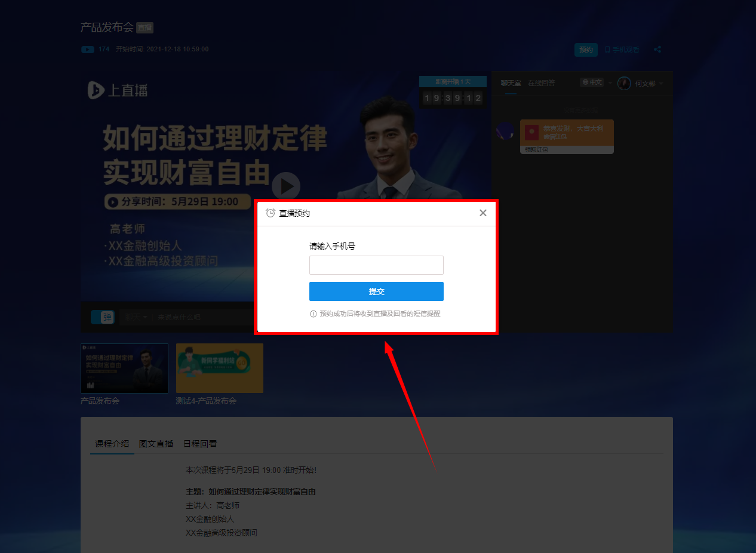Click 领取红包 to claim red packet
Image resolution: width=756 pixels, height=553 pixels.
coord(536,150)
